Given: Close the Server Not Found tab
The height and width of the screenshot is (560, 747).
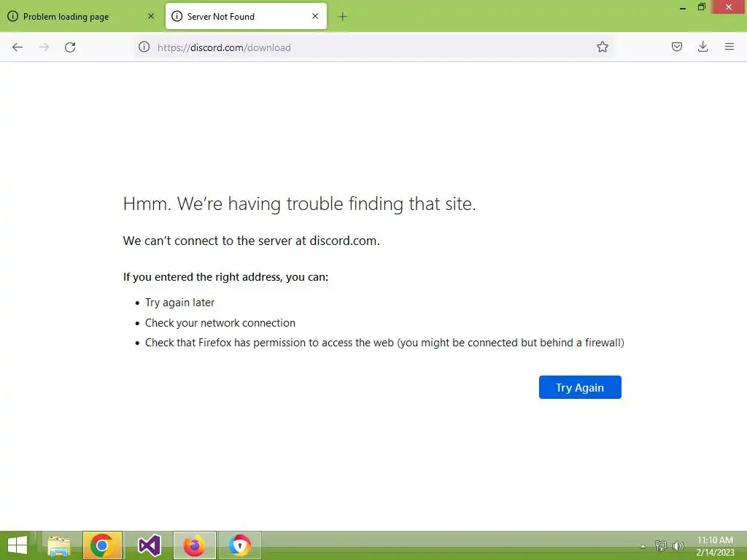Looking at the screenshot, I should pos(315,16).
